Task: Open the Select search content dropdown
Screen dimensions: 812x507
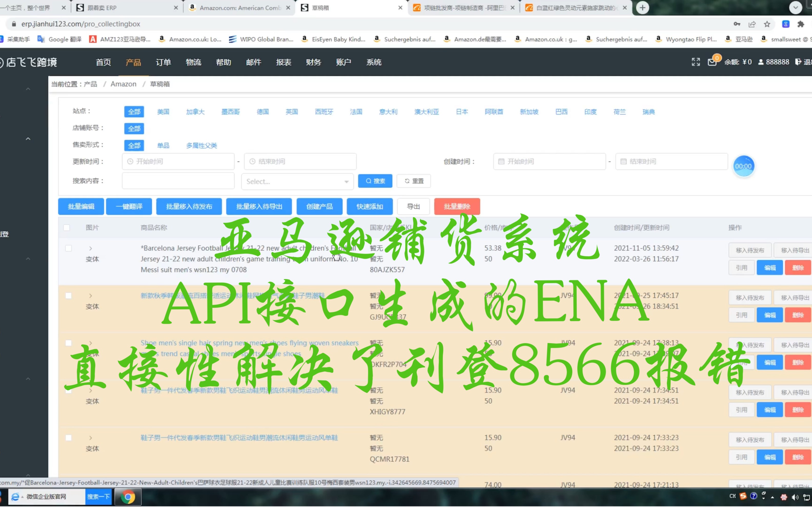Action: 297,181
